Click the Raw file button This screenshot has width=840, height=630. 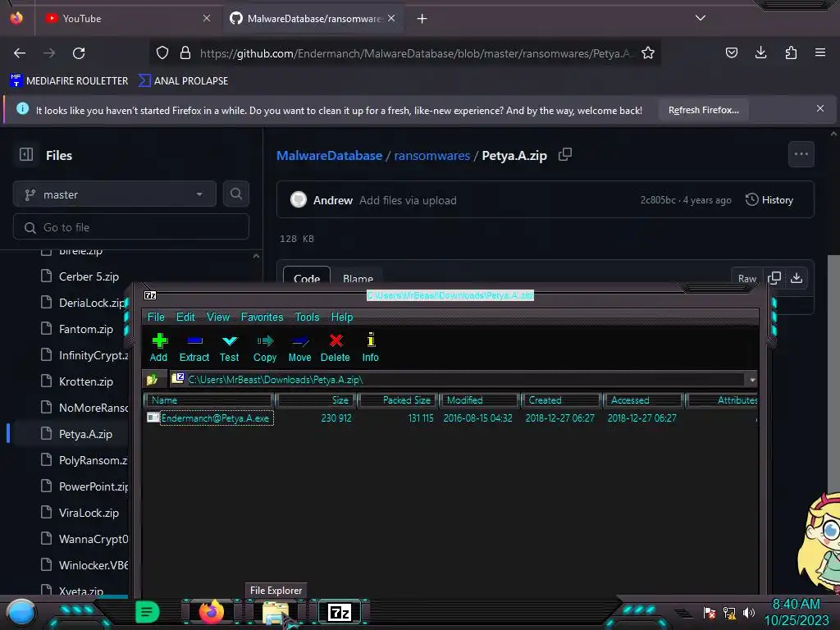tap(746, 279)
